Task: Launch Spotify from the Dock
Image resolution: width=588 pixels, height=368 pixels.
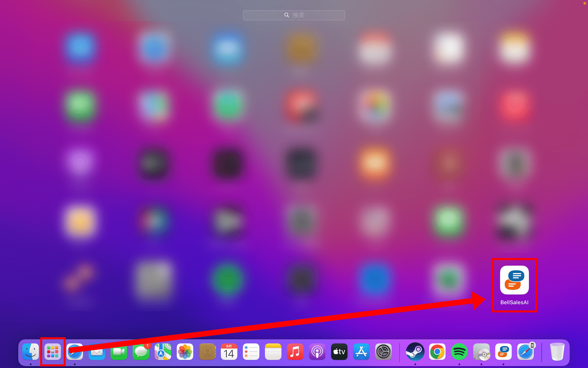Action: (x=459, y=352)
